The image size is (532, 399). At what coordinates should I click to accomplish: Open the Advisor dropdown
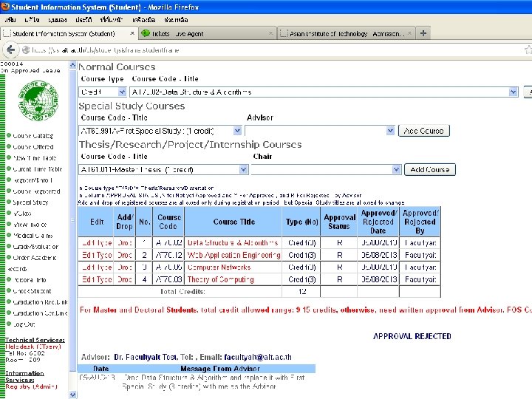[320, 131]
